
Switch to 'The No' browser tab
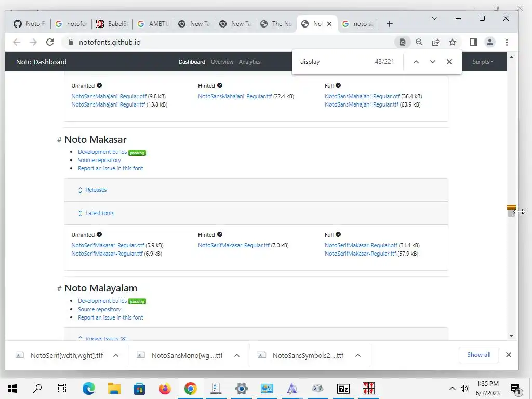click(276, 24)
